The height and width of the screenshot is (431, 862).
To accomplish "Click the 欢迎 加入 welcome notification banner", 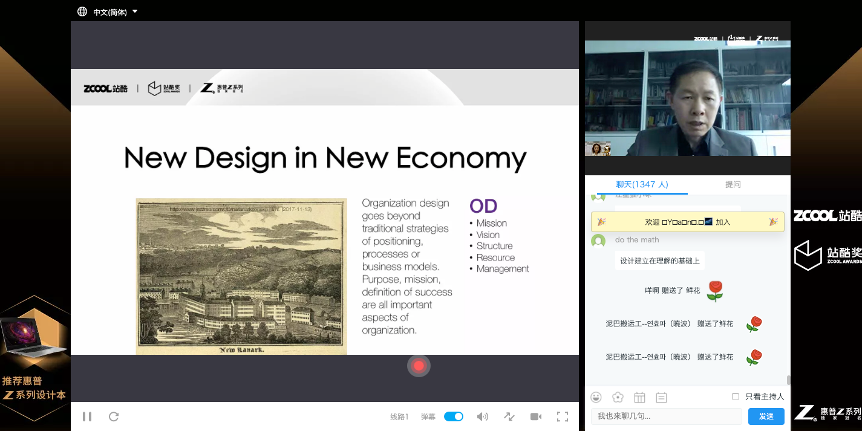I will (688, 222).
